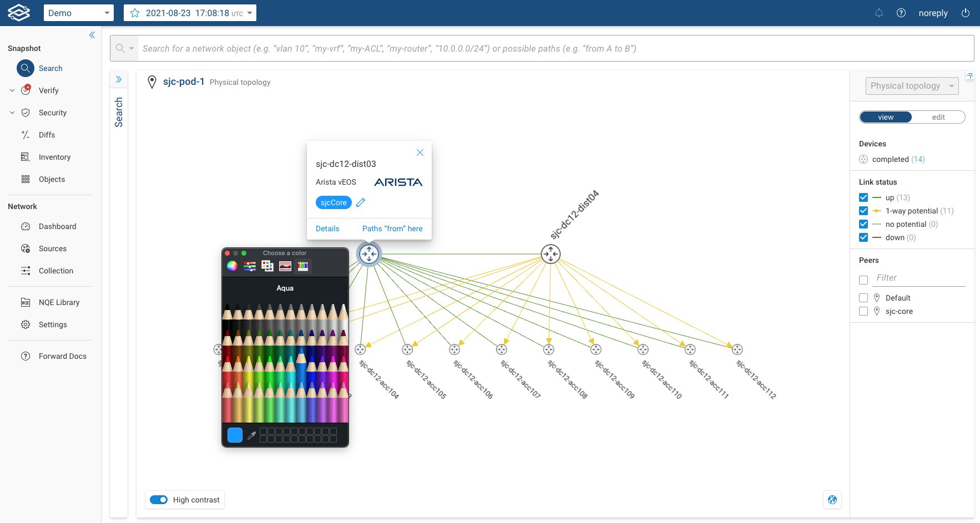Expand the Search side panel
This screenshot has width=980, height=523.
pyautogui.click(x=119, y=79)
